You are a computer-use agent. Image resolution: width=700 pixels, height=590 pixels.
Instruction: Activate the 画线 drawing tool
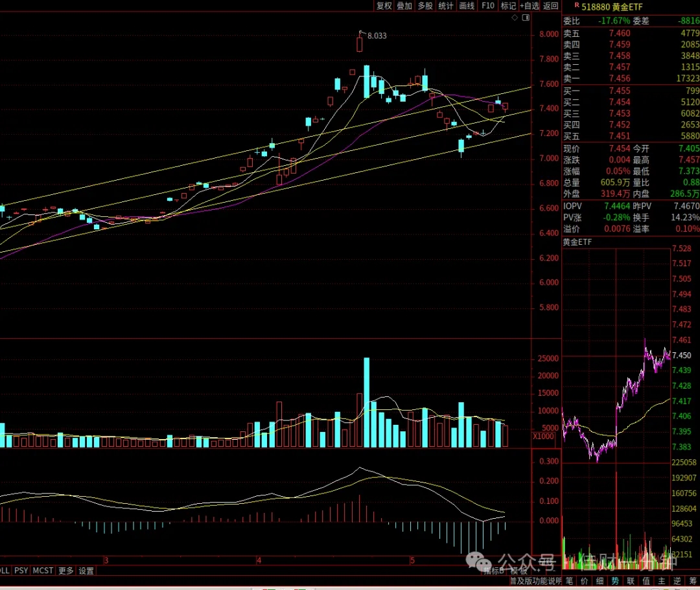coord(467,6)
